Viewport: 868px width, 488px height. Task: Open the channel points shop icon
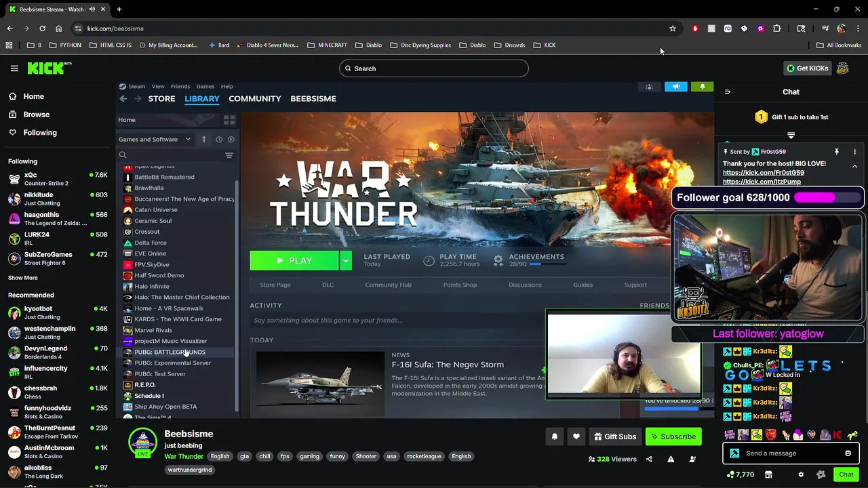click(768, 474)
